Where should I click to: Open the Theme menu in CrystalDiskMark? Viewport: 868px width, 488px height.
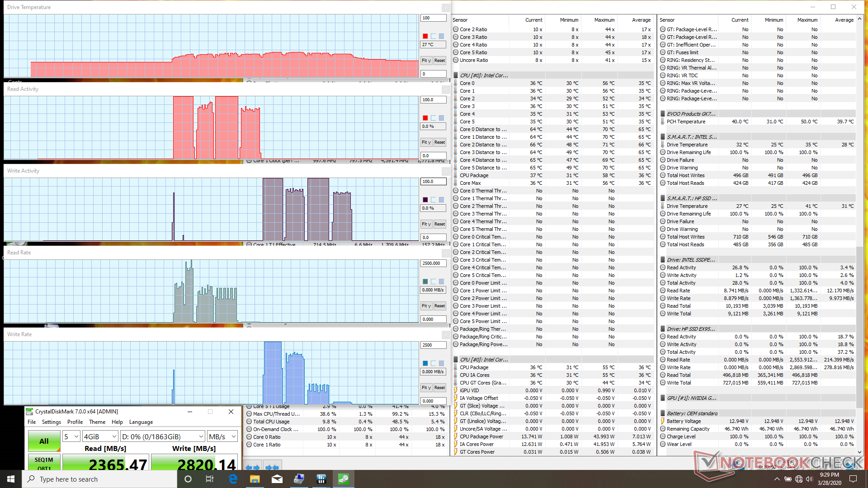97,422
